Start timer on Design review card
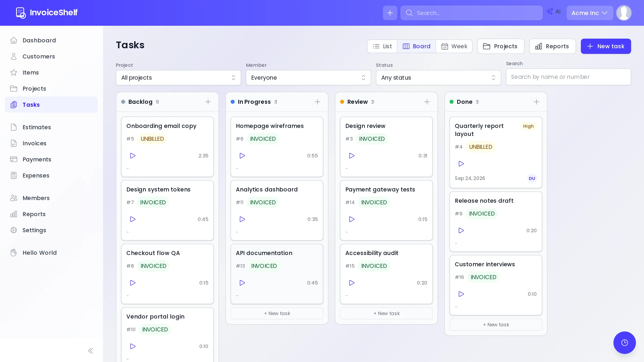 pyautogui.click(x=352, y=156)
